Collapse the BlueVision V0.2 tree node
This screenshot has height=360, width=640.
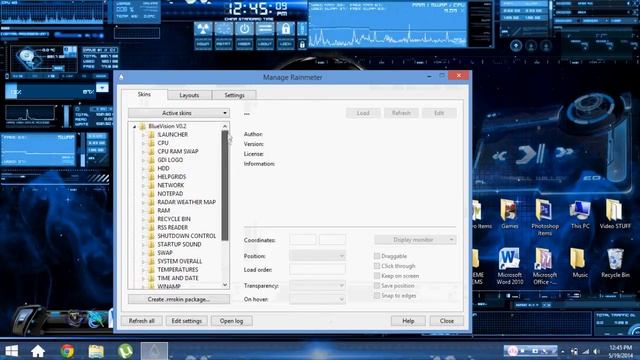click(x=134, y=127)
